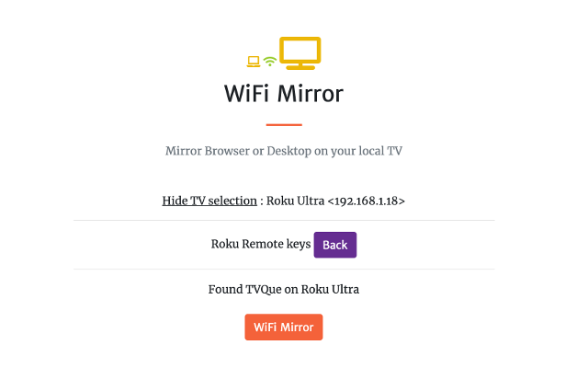The height and width of the screenshot is (368, 588).
Task: Start mirroring with the orange WiFi Mirror button
Action: pyautogui.click(x=284, y=328)
